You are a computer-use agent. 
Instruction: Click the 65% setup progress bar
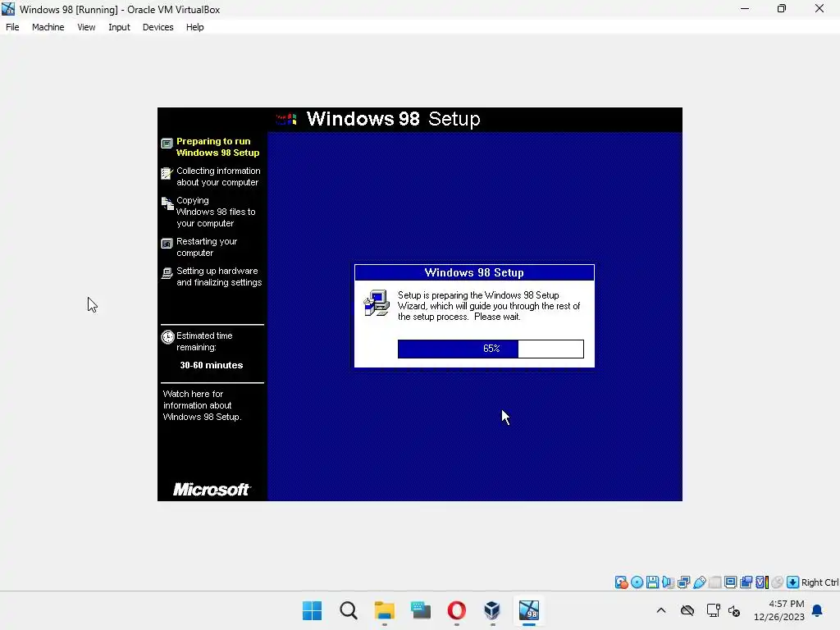(491, 349)
